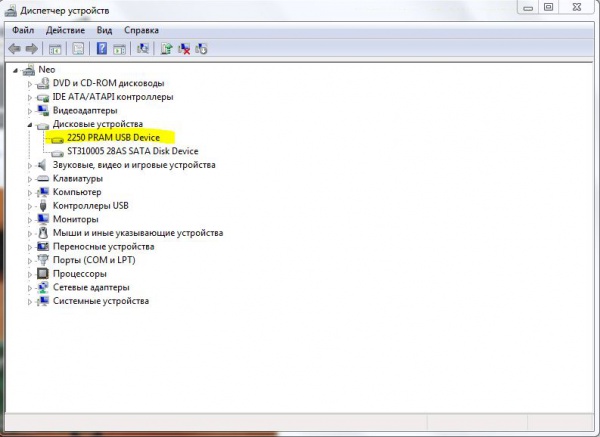Click the Disable device toolbar icon

coord(201,49)
